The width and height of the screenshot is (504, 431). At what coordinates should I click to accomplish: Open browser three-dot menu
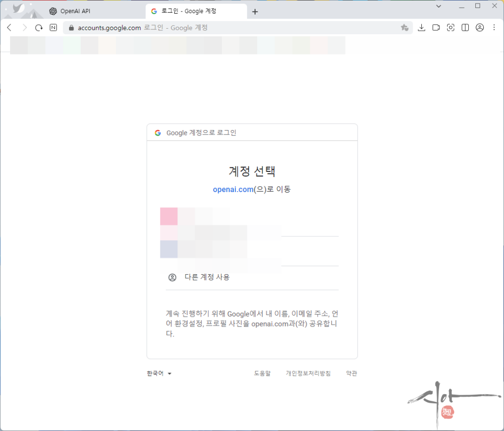(494, 28)
